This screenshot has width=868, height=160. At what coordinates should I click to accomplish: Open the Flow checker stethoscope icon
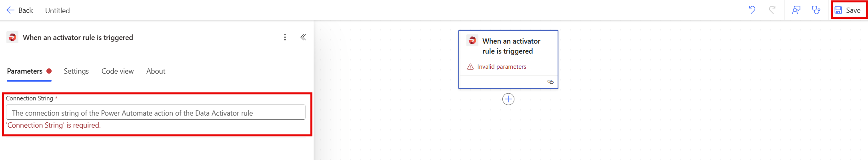816,10
